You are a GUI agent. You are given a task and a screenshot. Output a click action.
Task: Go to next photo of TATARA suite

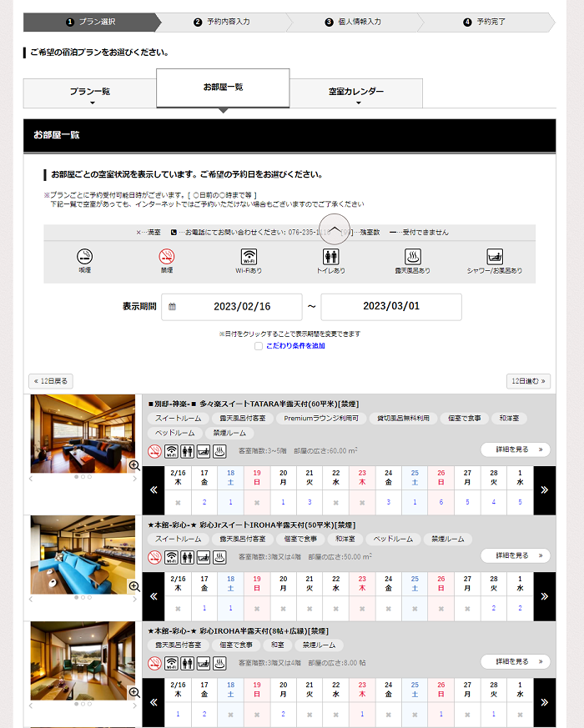click(x=134, y=478)
